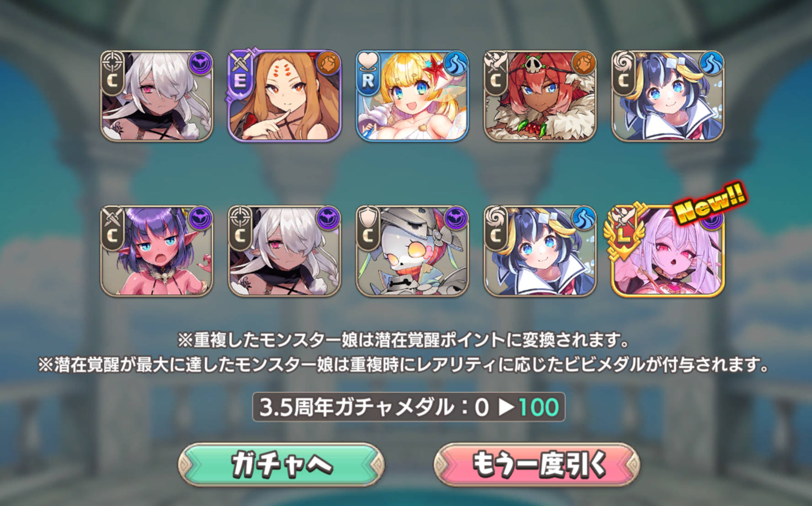Click the dark element orb on the skeleton card
The height and width of the screenshot is (506, 812).
pyautogui.click(x=457, y=218)
